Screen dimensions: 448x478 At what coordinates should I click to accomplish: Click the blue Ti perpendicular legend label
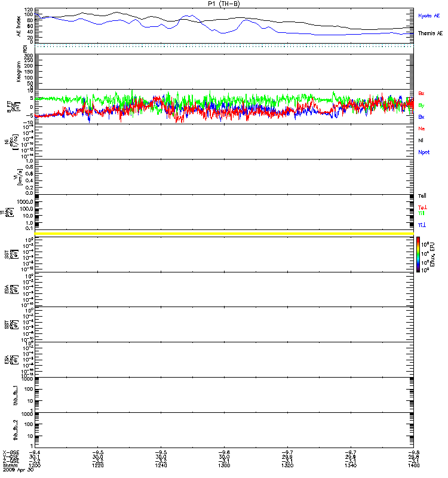click(422, 225)
